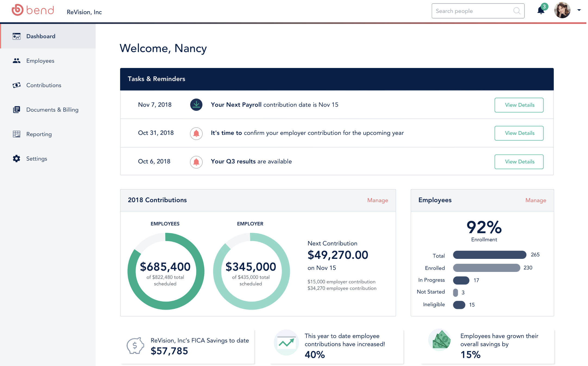Click the Dashboard sidebar icon
Image resolution: width=588 pixels, height=366 pixels.
16,36
